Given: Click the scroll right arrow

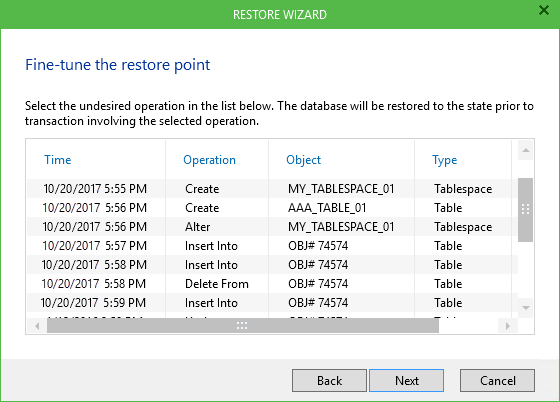Looking at the screenshot, I should point(508,326).
